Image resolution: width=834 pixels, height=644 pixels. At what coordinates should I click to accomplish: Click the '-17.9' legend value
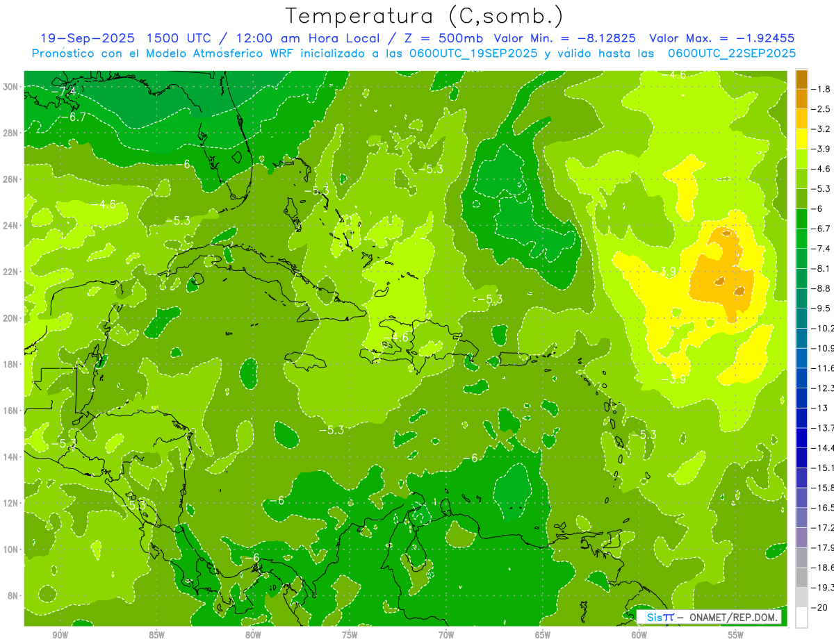(x=823, y=547)
